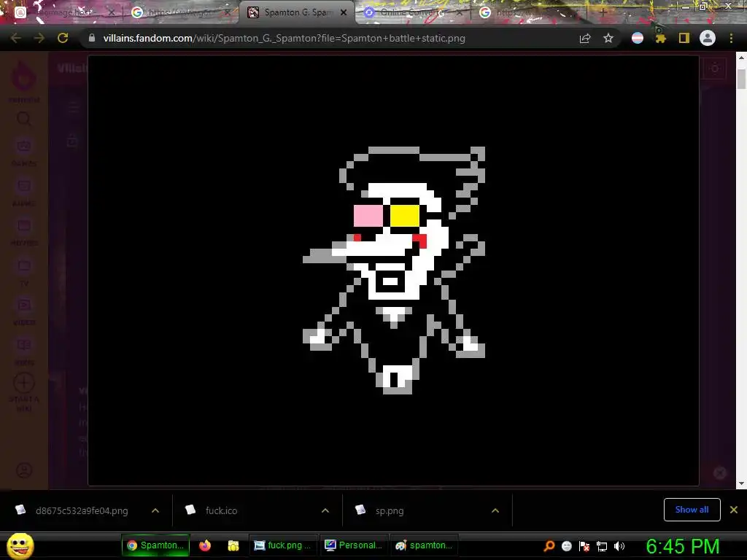Viewport: 747px width, 560px height.
Task: Switch to the Personal... taskbar window
Action: pyautogui.click(x=353, y=545)
